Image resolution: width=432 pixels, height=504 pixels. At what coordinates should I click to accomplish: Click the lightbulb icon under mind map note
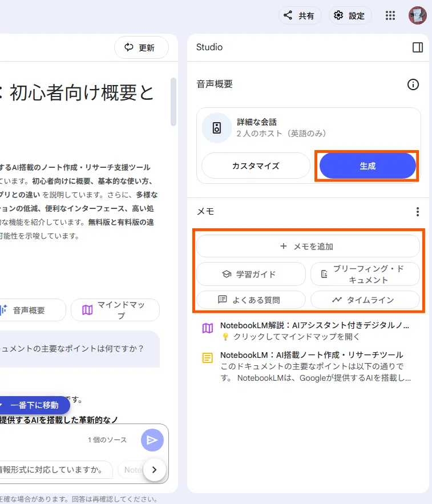click(x=225, y=337)
